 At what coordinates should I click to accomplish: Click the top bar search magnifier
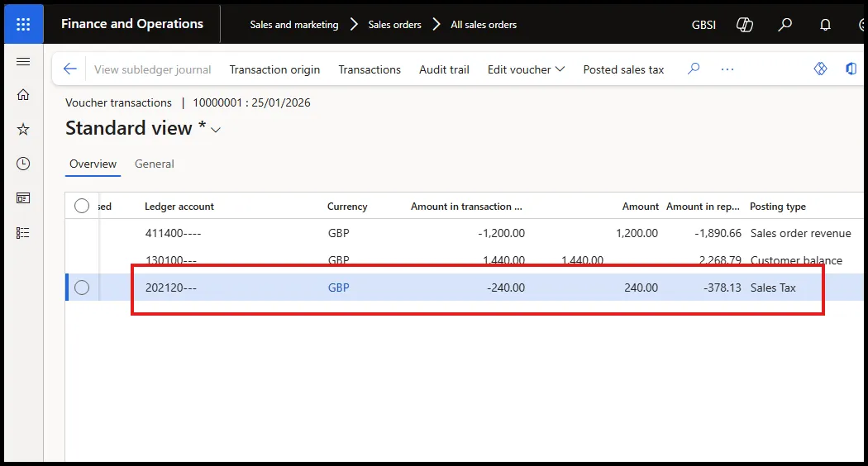click(x=785, y=24)
